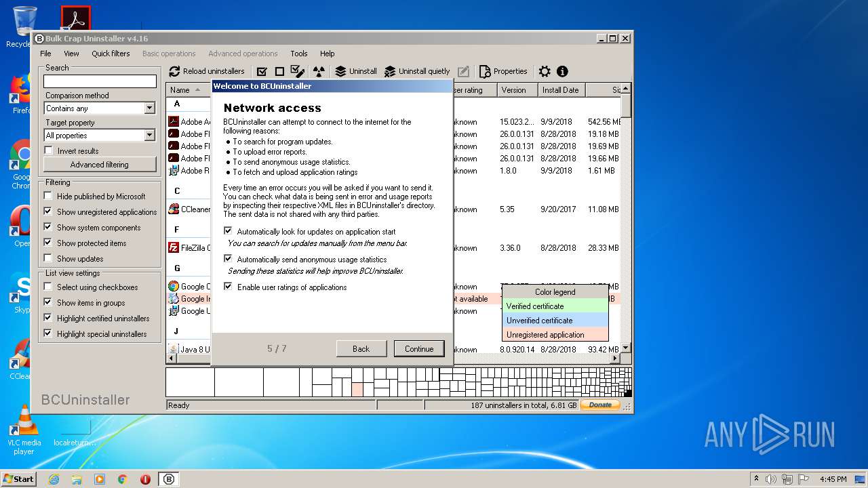The image size is (868, 488).
Task: Click the list's vertical scrollbar down arrow
Action: pos(626,348)
